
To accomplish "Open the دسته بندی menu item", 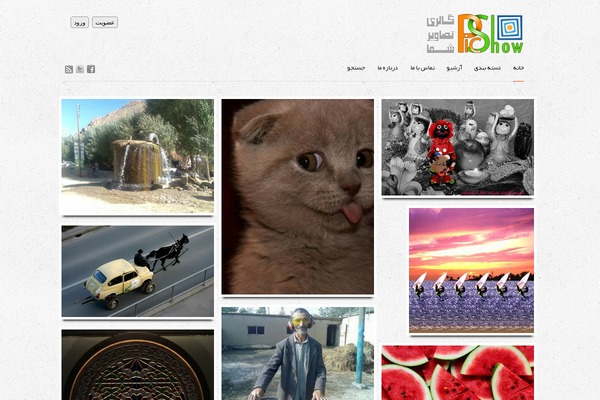I will point(487,68).
